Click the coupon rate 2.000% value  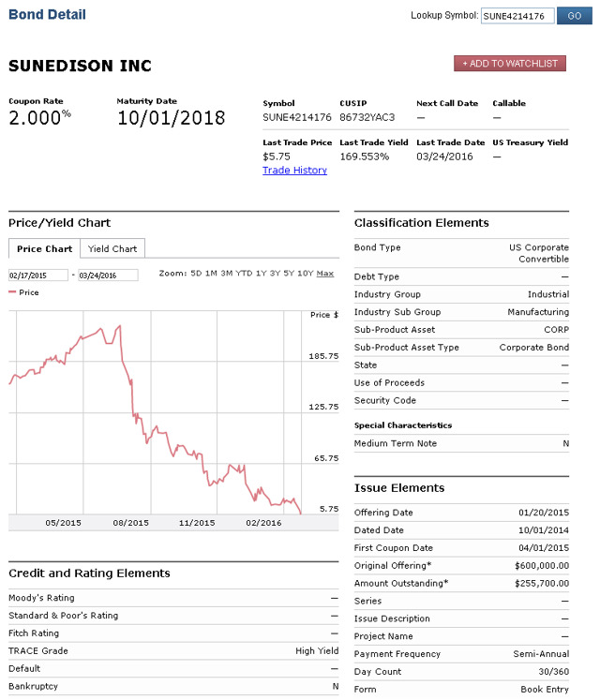tap(39, 118)
